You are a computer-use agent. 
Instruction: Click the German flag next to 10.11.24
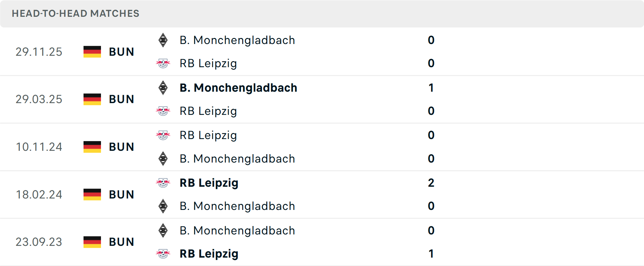coord(92,147)
